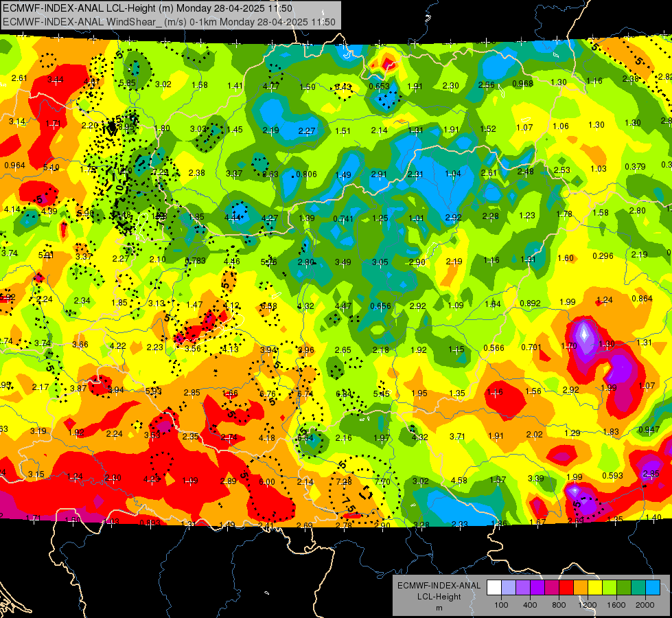Click the orange legend color swatch
672x618 pixels.
click(x=581, y=588)
